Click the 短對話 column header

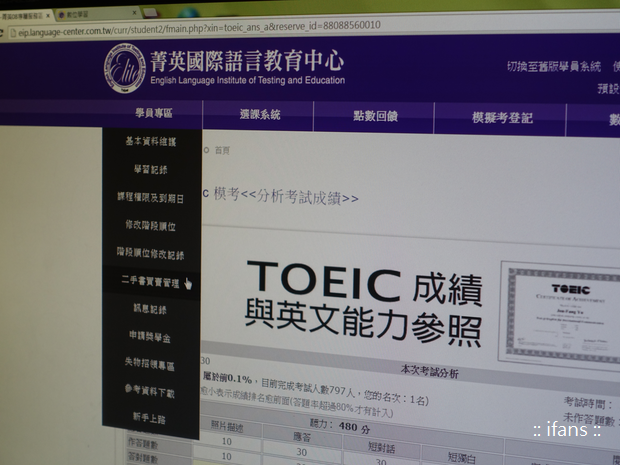[x=381, y=447]
